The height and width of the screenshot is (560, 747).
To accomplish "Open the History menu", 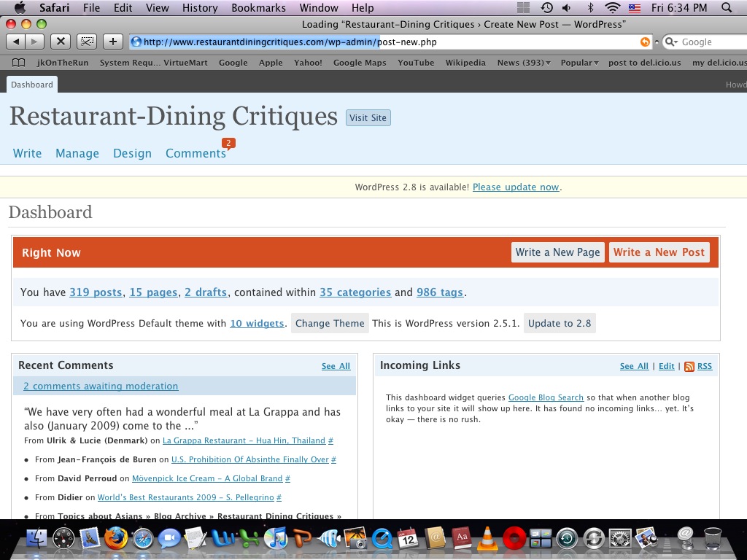I will point(200,8).
